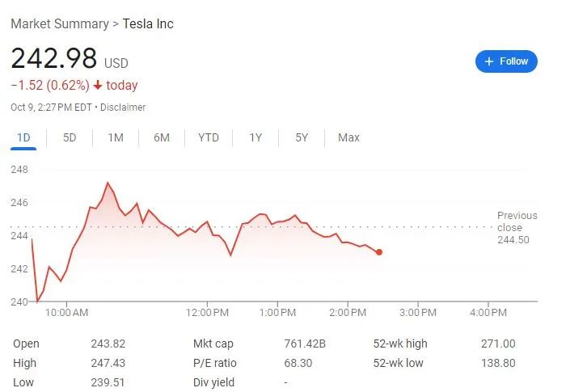Select the 1D time range tab
The image size is (570, 392).
(x=23, y=137)
